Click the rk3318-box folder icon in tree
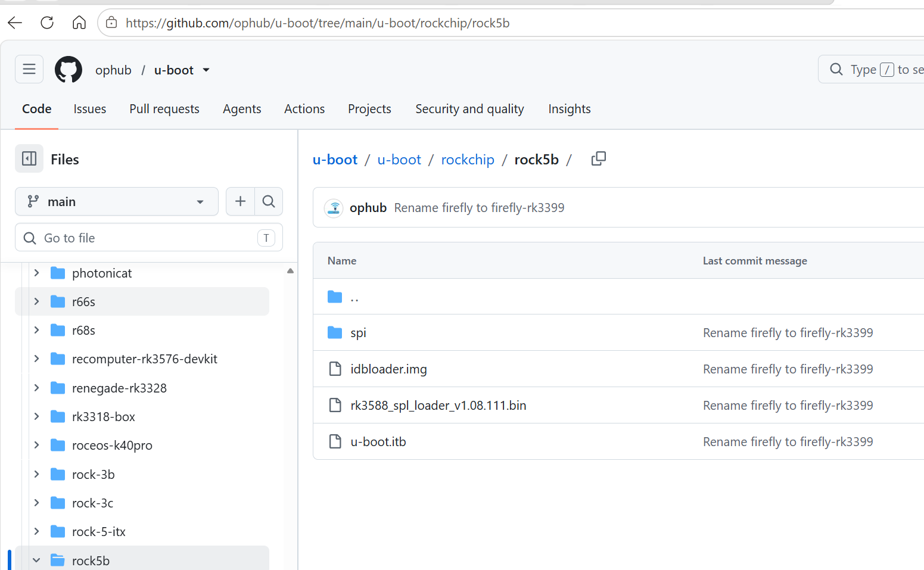 pyautogui.click(x=58, y=416)
